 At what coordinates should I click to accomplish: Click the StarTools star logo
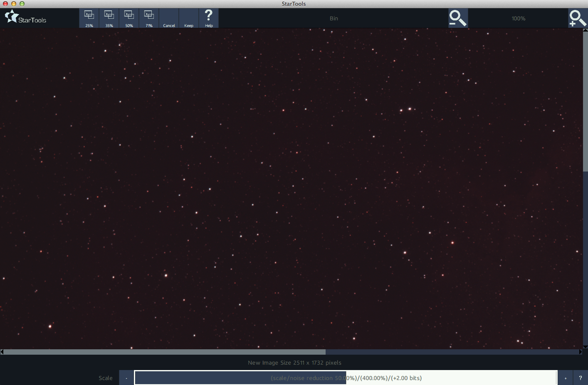click(x=12, y=17)
